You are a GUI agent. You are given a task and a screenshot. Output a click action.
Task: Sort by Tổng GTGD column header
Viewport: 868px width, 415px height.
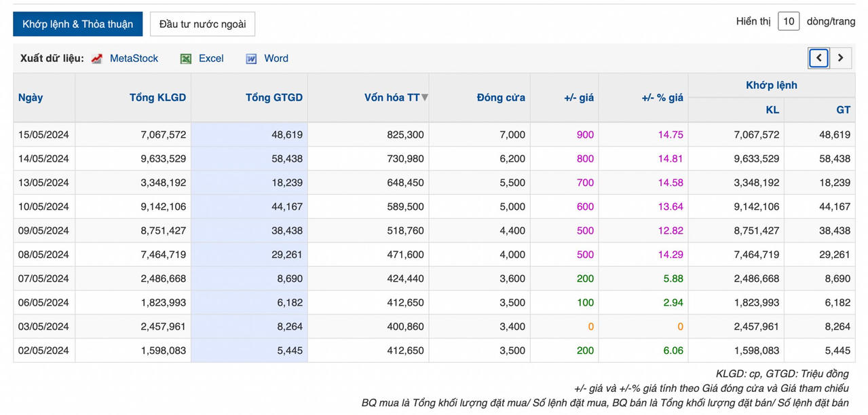point(273,98)
